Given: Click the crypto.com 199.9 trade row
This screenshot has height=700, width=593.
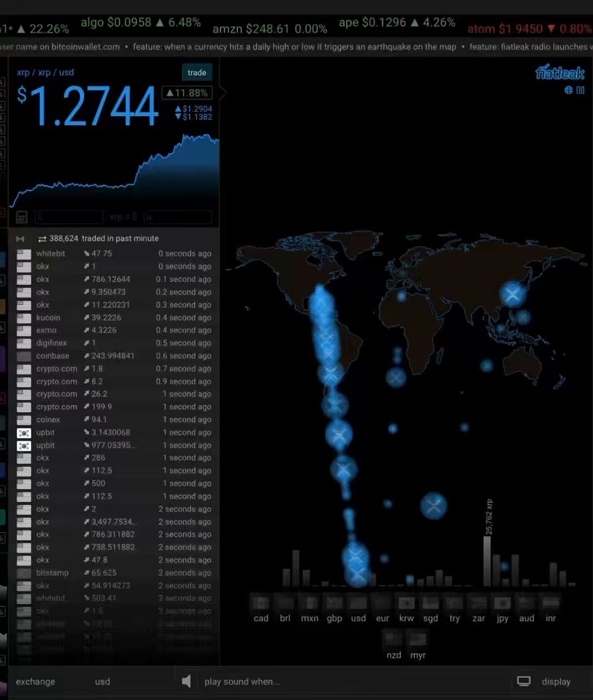Looking at the screenshot, I should click(114, 407).
